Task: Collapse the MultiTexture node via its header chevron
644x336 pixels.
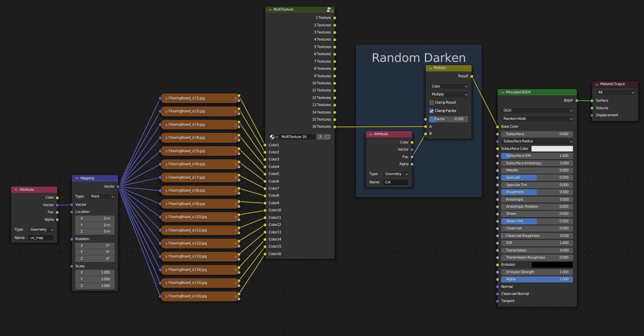Action: pyautogui.click(x=270, y=9)
